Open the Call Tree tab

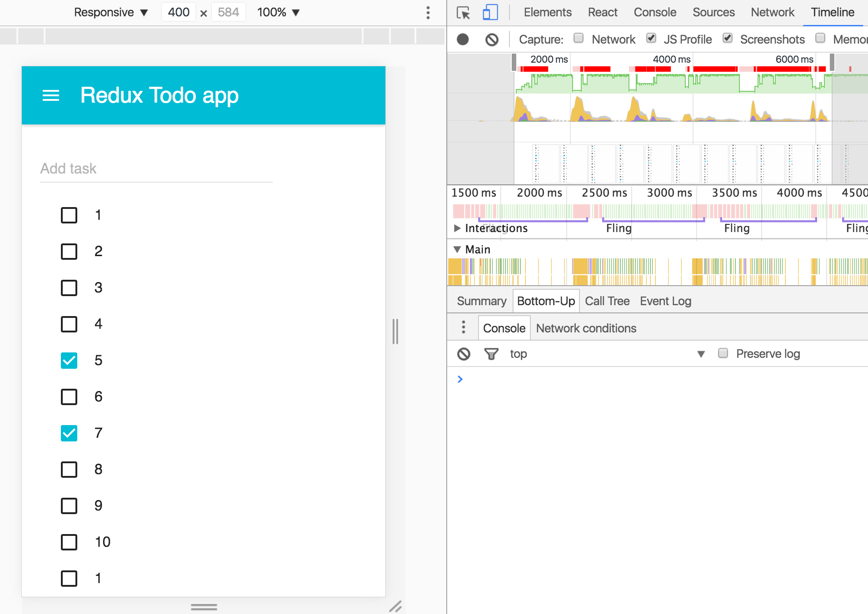[x=607, y=301]
